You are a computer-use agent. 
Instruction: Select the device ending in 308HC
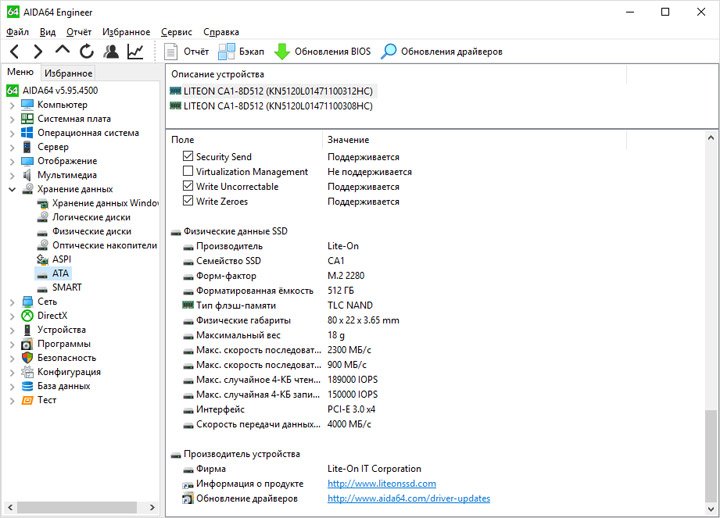tap(271, 106)
